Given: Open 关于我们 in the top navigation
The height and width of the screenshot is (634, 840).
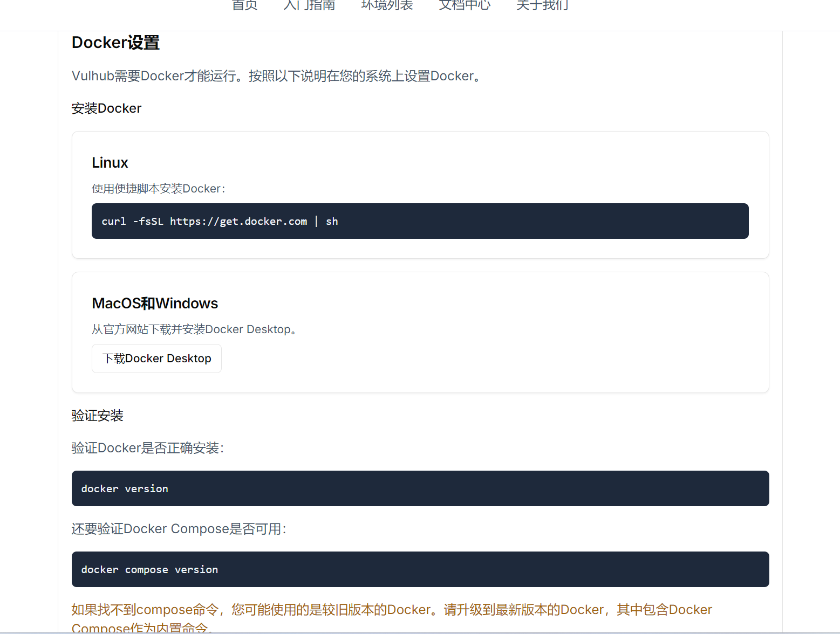Looking at the screenshot, I should 542,5.
